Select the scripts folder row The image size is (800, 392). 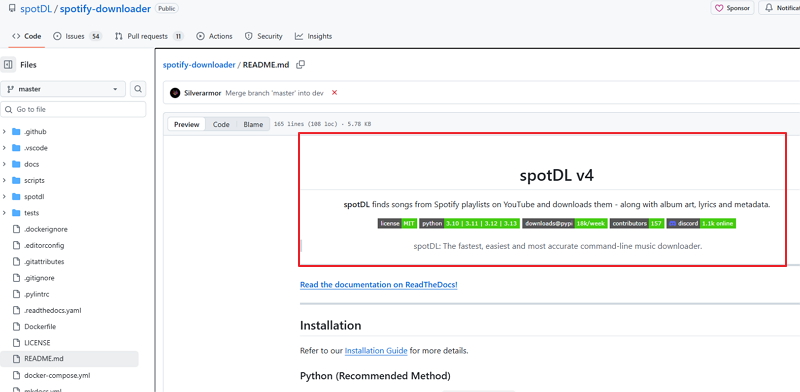click(69, 180)
